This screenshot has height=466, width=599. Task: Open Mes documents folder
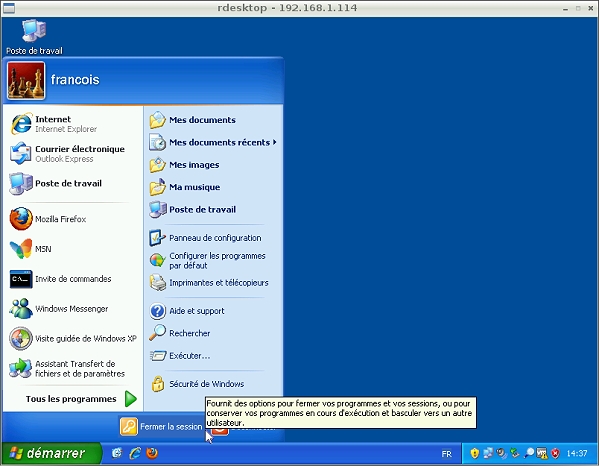point(213,120)
